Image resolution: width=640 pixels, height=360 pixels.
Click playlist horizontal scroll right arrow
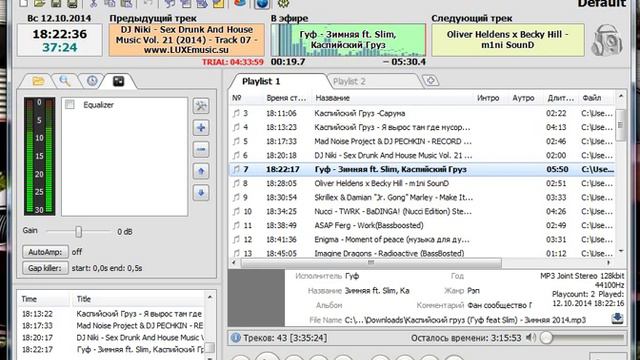[x=608, y=263]
